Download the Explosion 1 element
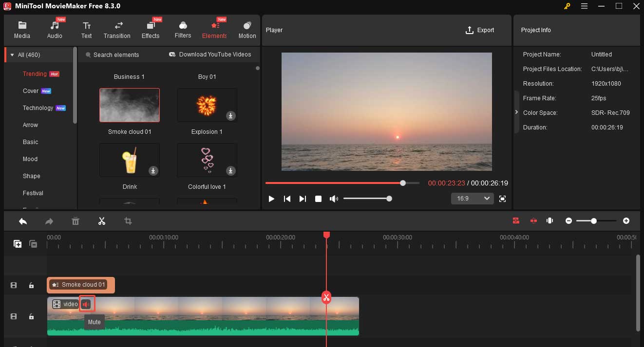The image size is (644, 347). [231, 116]
